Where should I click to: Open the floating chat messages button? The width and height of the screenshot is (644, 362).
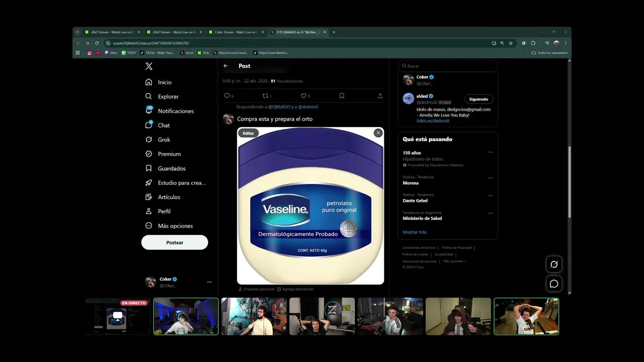[554, 284]
